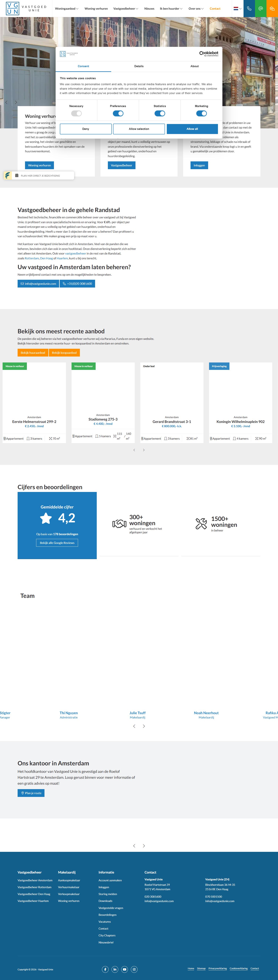
Task: Open the language flag dropdown
Action: [x=237, y=8]
